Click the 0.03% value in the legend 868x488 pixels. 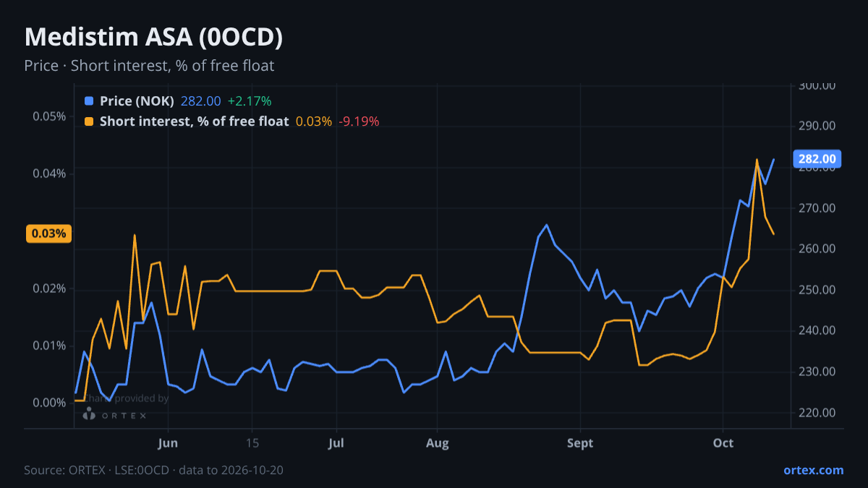pos(314,121)
